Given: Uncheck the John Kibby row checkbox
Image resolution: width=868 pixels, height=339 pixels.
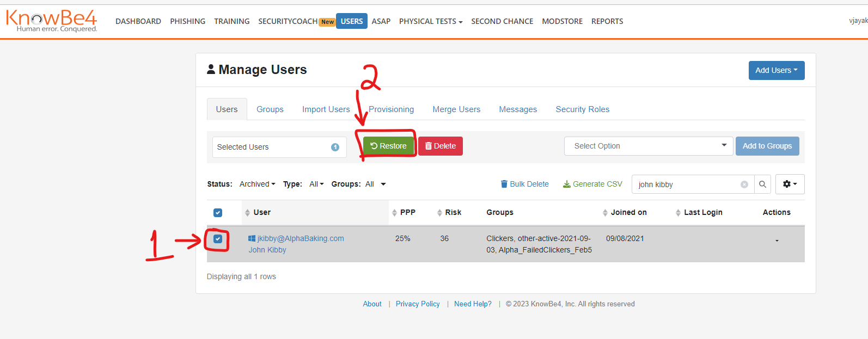Looking at the screenshot, I should [x=218, y=239].
